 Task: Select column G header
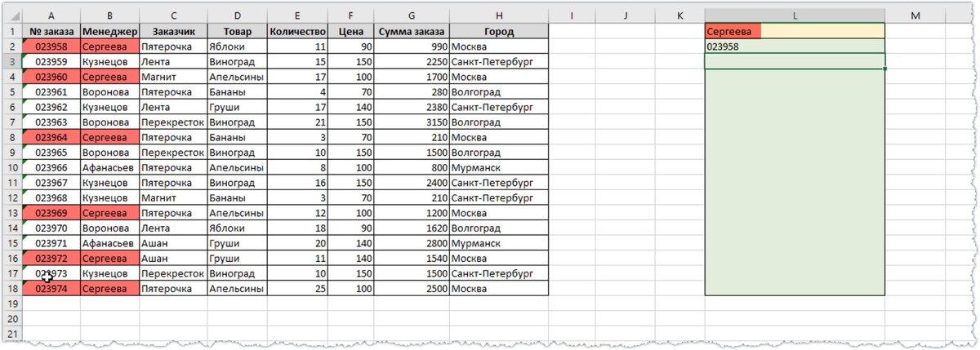tap(411, 16)
